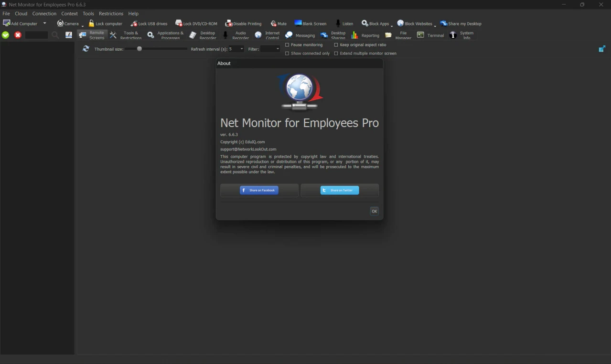Viewport: 611px width, 364px height.
Task: Click the Block Apps gear icon
Action: 365,23
